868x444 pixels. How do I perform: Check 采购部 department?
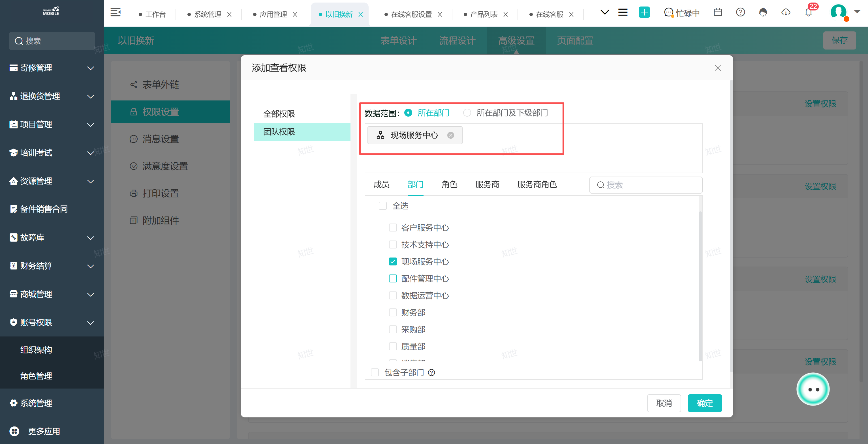click(393, 329)
